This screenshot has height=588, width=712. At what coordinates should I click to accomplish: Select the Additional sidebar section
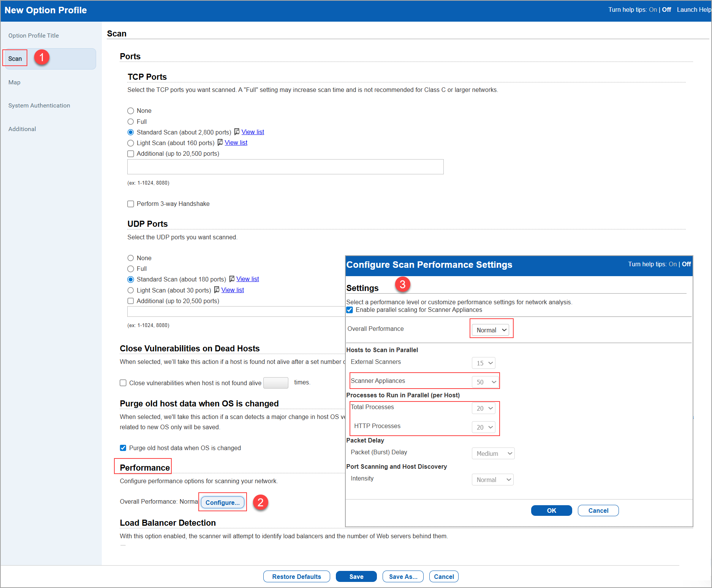(x=22, y=129)
